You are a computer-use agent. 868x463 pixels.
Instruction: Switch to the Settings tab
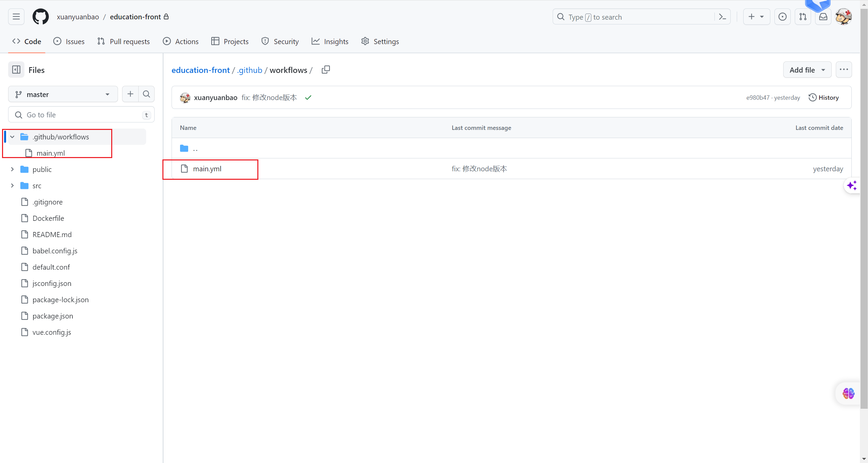pos(380,41)
